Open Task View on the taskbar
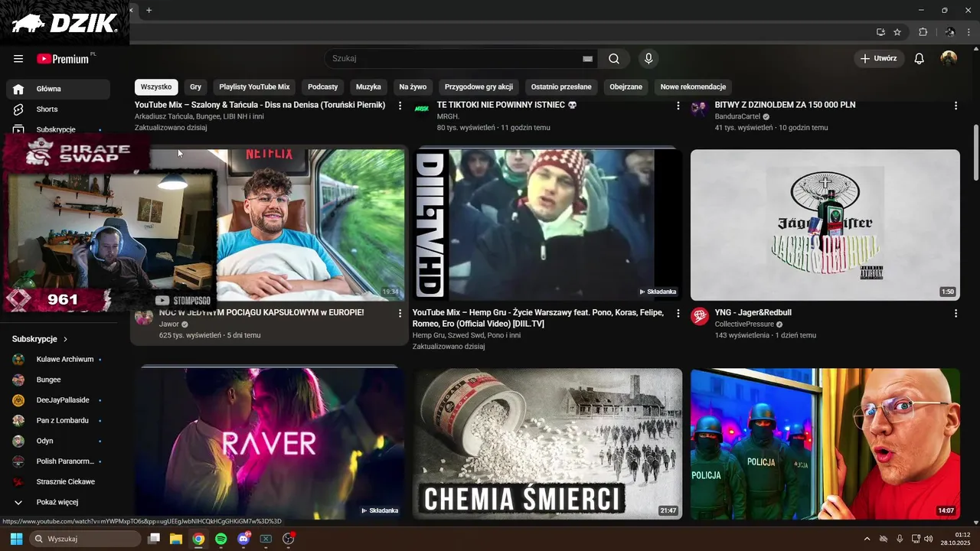The height and width of the screenshot is (551, 980). (153, 539)
